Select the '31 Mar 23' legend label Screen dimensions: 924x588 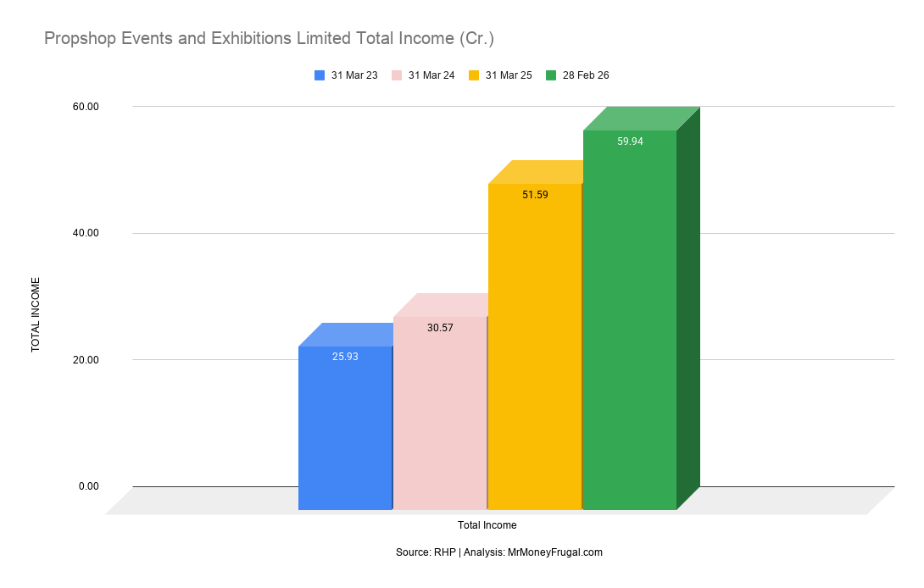coord(354,75)
